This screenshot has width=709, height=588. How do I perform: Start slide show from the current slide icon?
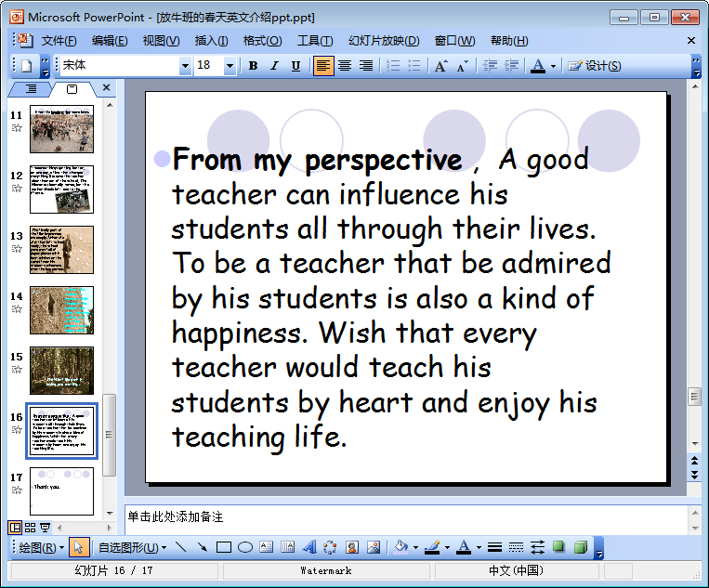click(x=46, y=528)
